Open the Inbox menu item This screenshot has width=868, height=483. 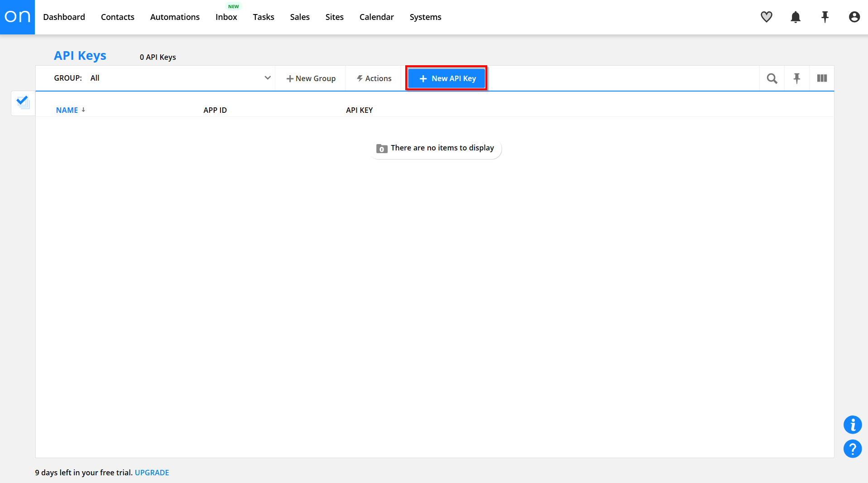tap(226, 17)
